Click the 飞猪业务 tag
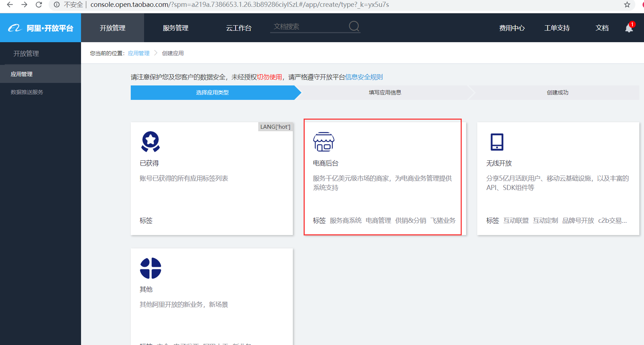 [443, 220]
